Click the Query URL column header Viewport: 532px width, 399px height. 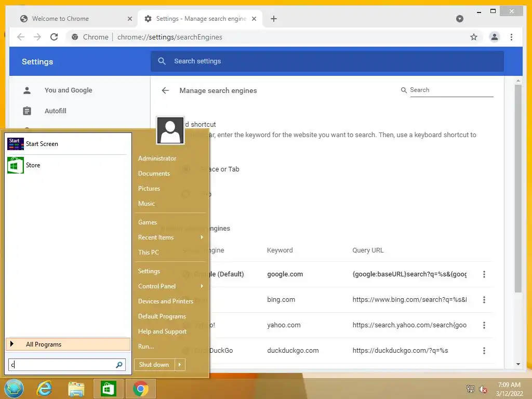point(368,250)
